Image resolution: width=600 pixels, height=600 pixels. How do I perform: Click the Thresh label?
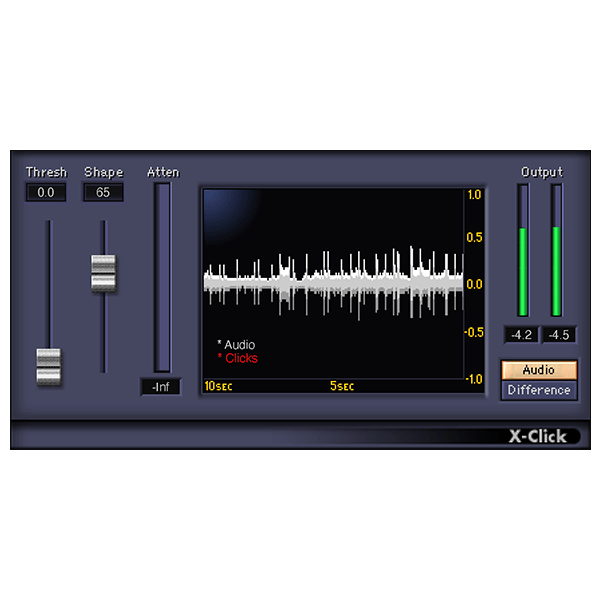click(x=46, y=172)
